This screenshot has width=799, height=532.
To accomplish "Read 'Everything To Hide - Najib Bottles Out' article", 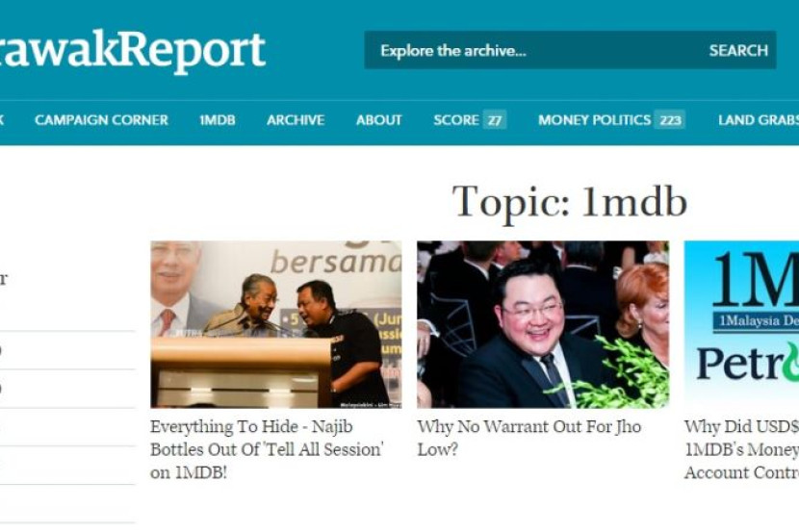I will [267, 449].
